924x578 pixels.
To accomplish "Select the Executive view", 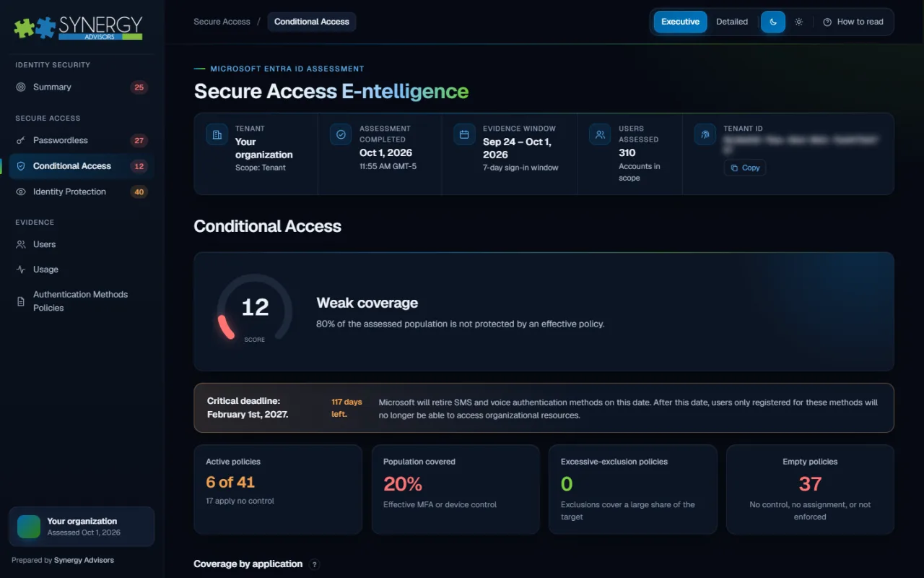I will tap(680, 22).
